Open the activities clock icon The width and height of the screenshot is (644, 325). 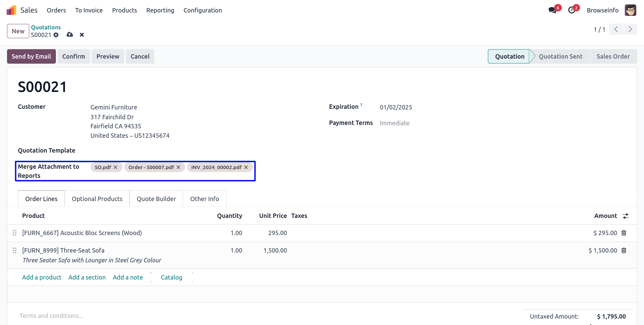click(572, 10)
